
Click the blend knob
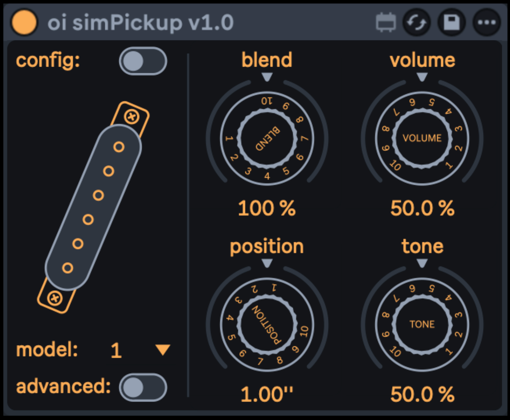(267, 138)
